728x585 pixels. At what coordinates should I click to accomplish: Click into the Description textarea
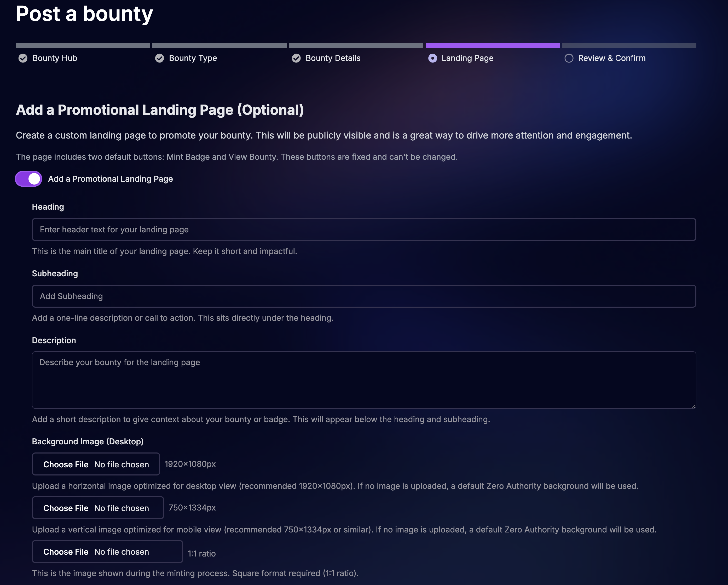[364, 380]
